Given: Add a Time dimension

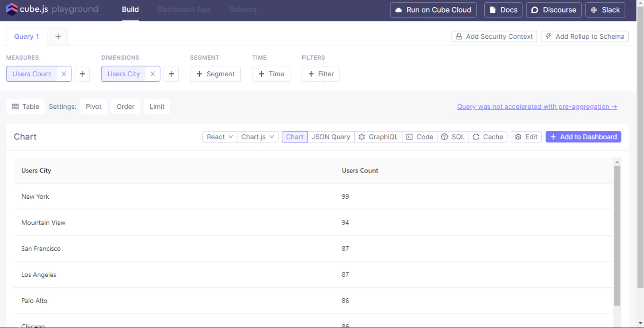Looking at the screenshot, I should (271, 74).
